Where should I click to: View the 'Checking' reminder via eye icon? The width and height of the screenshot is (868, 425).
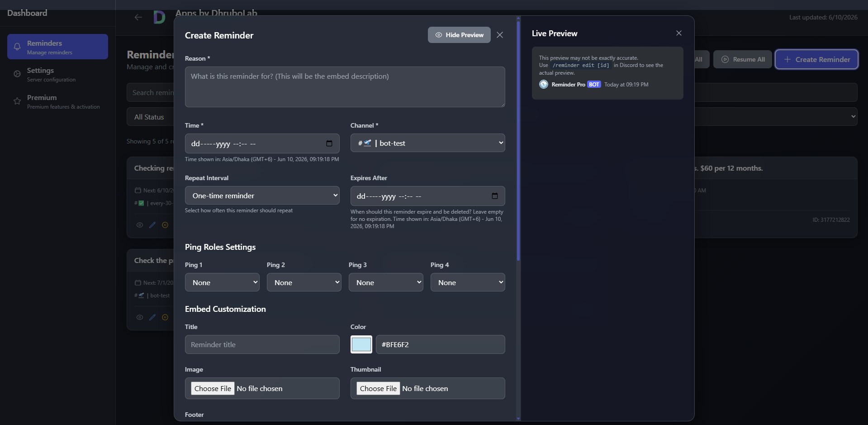point(140,225)
